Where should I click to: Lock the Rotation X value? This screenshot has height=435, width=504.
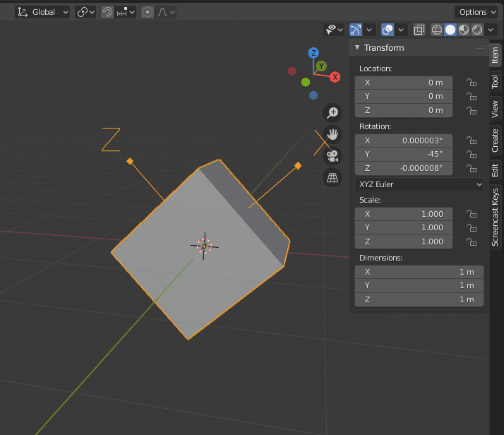point(472,141)
